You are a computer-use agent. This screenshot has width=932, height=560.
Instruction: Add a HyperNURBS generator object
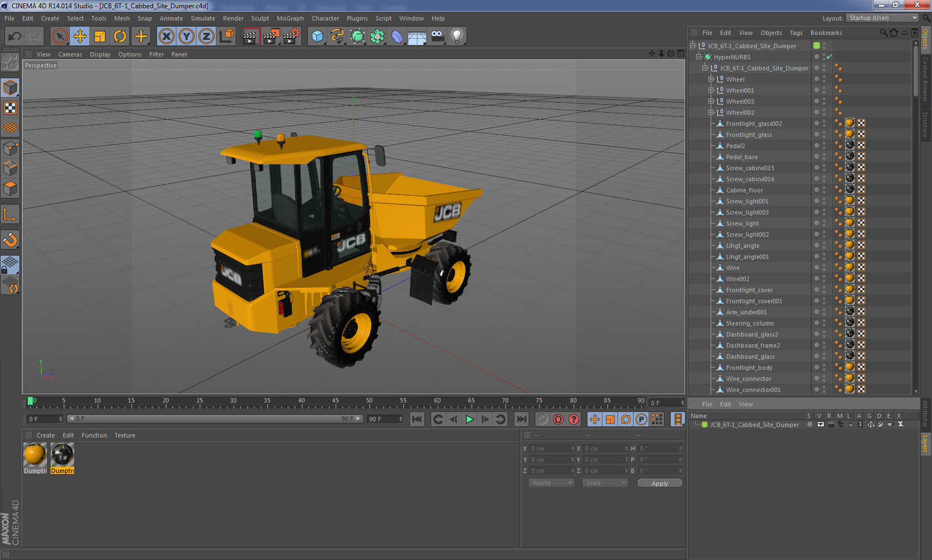(358, 37)
